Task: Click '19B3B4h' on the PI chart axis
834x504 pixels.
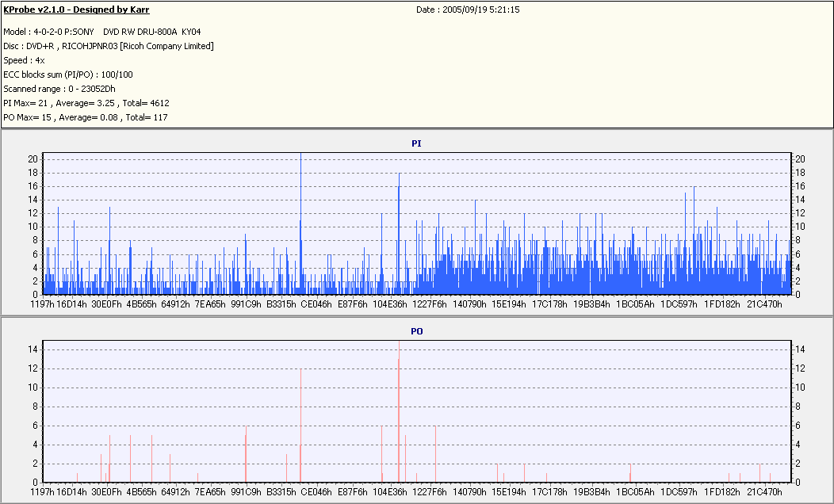Action: [x=591, y=304]
